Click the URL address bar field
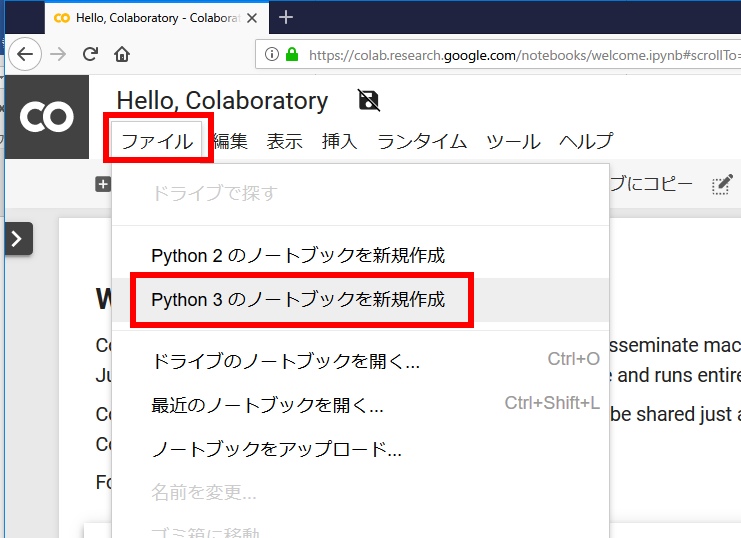 498,55
